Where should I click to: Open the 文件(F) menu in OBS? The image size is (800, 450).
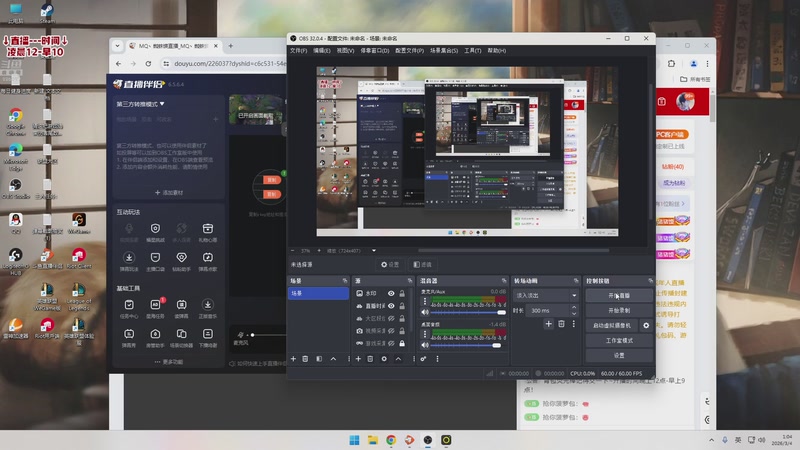298,51
